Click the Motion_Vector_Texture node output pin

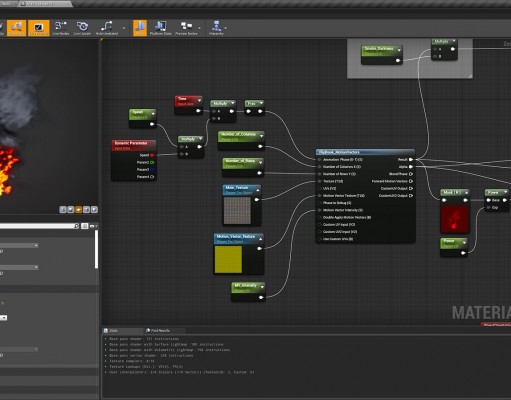(x=259, y=248)
